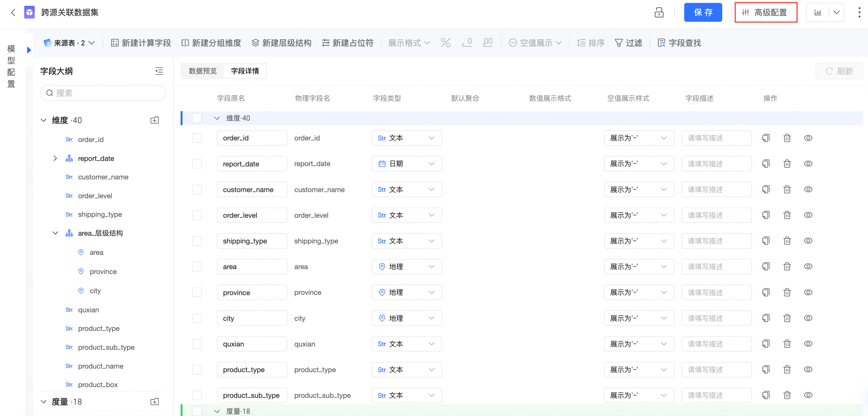Toggle visibility eye for area field
Screen dimensions: 868x416
pos(808,266)
